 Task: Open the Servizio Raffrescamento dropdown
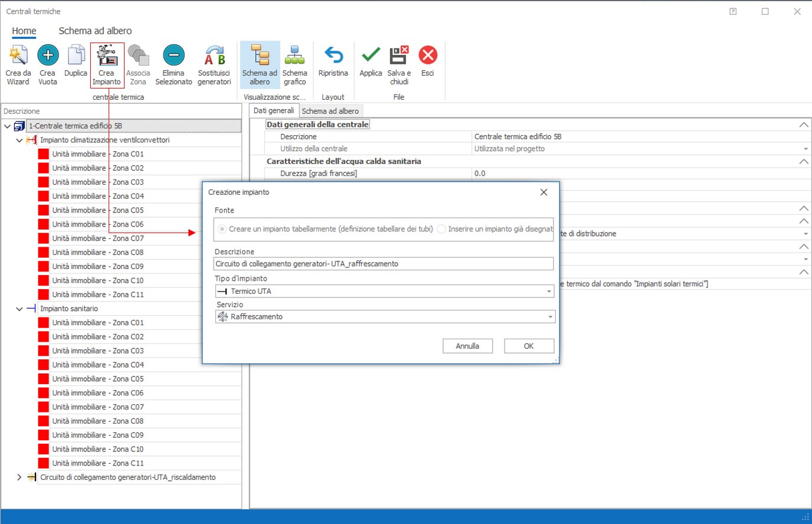[549, 317]
